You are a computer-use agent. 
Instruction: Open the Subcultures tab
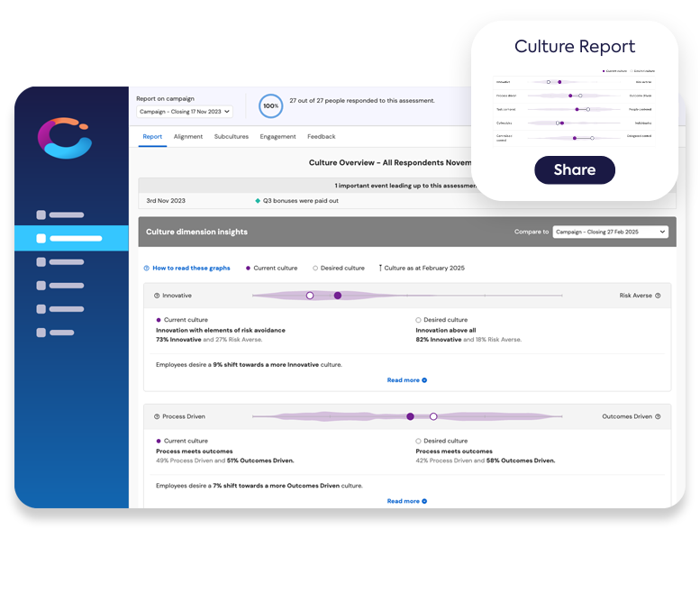click(232, 137)
